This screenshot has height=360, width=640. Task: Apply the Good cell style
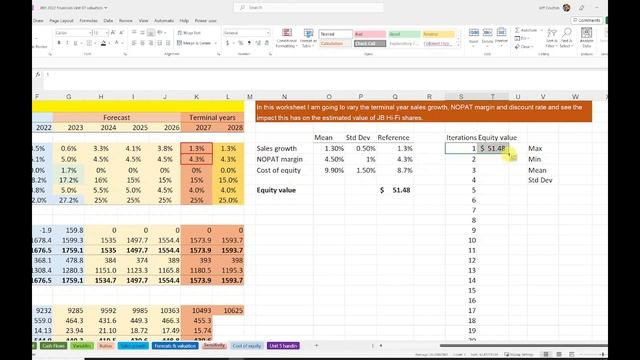404,34
